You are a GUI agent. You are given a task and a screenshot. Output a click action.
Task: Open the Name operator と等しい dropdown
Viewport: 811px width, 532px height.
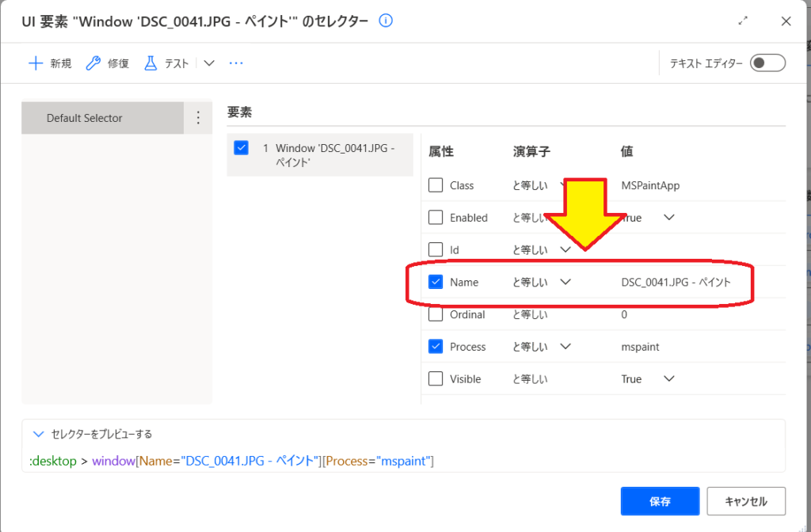[565, 282]
